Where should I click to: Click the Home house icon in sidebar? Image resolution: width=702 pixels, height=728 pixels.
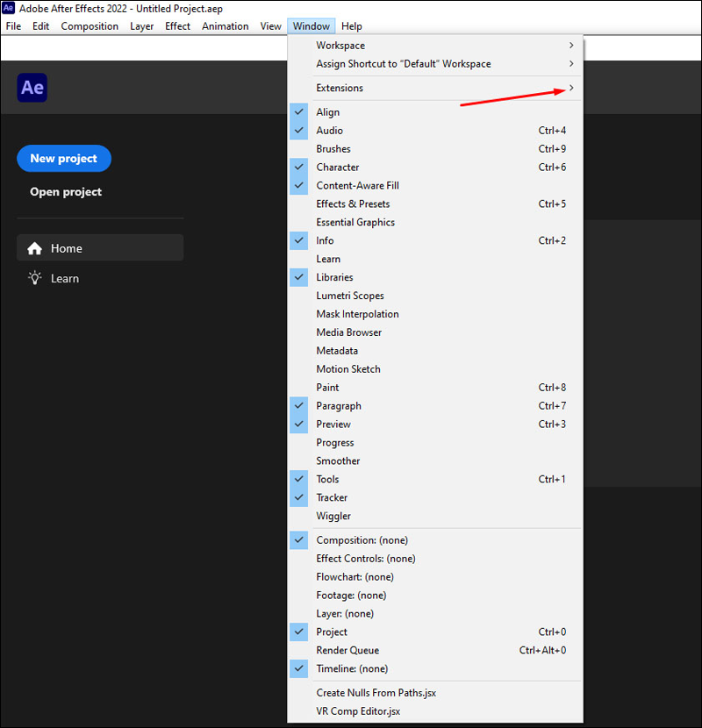coord(34,248)
